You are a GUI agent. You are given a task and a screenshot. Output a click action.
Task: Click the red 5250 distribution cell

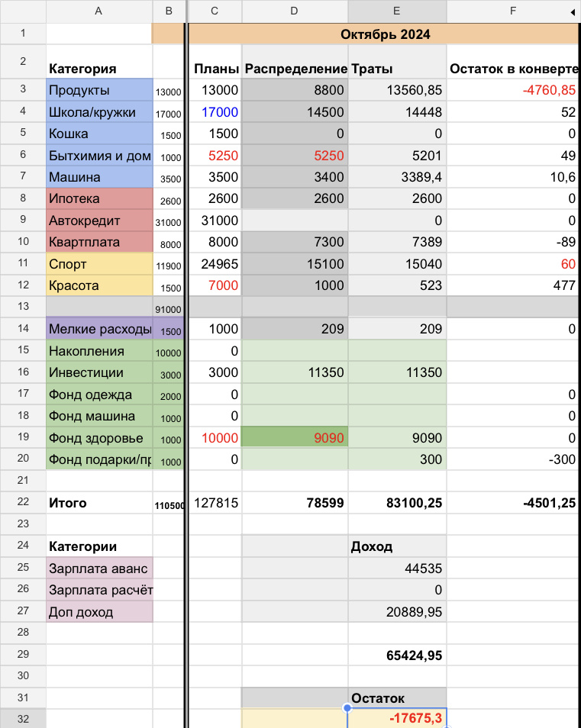[295, 156]
